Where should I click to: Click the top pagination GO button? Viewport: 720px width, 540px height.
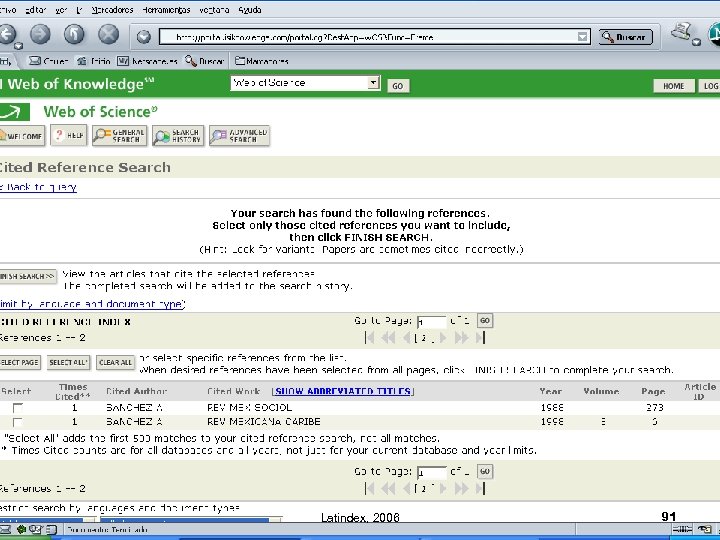pos(485,321)
